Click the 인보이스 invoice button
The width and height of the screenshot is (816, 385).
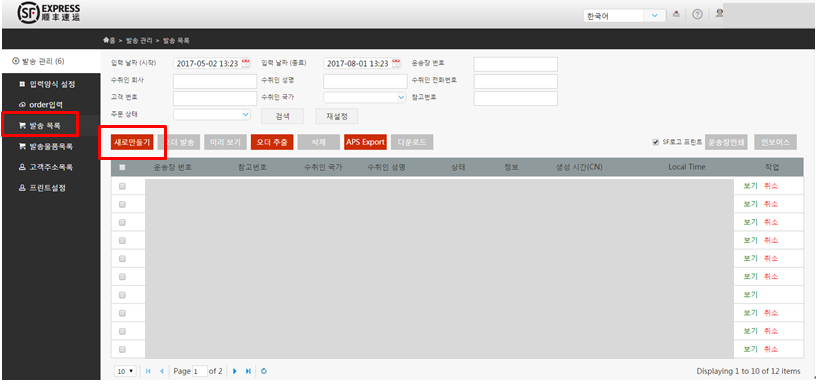[x=775, y=142]
